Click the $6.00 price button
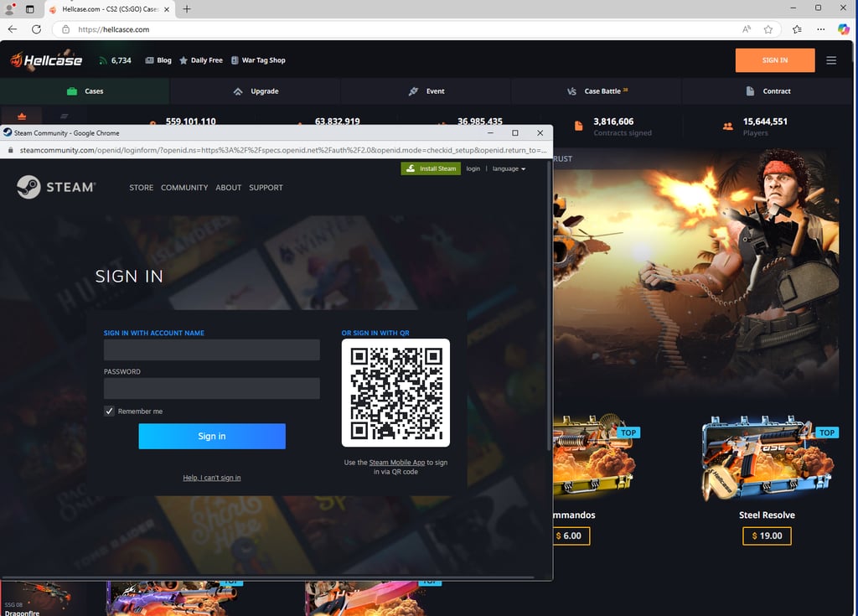858x616 pixels. point(571,536)
